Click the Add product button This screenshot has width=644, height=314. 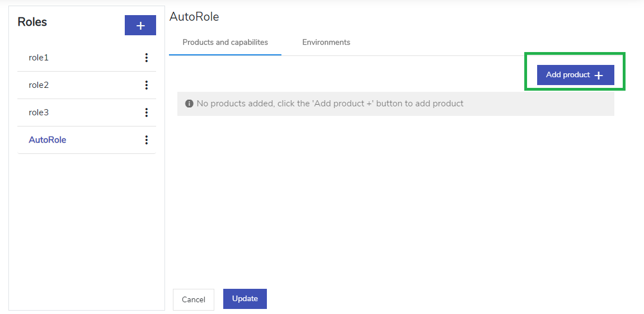pos(575,75)
